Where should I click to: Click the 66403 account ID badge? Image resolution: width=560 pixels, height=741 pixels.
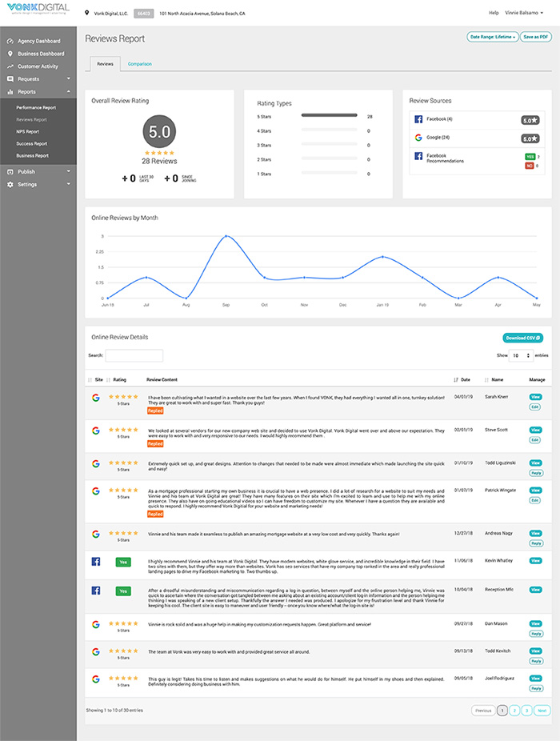click(x=143, y=14)
